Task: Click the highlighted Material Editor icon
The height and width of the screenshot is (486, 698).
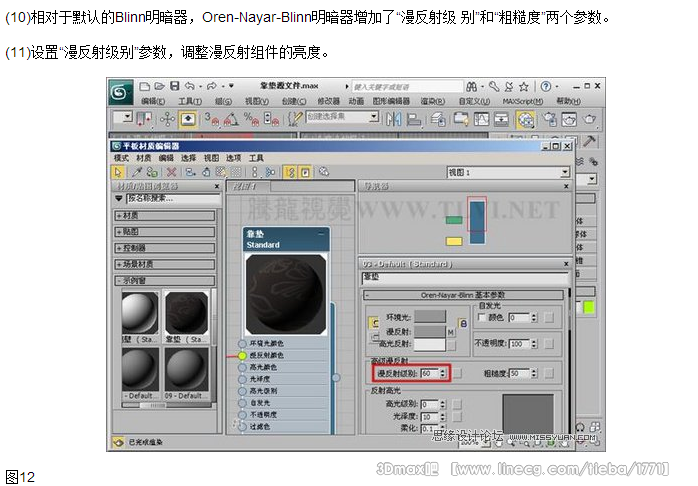Action: point(526,119)
